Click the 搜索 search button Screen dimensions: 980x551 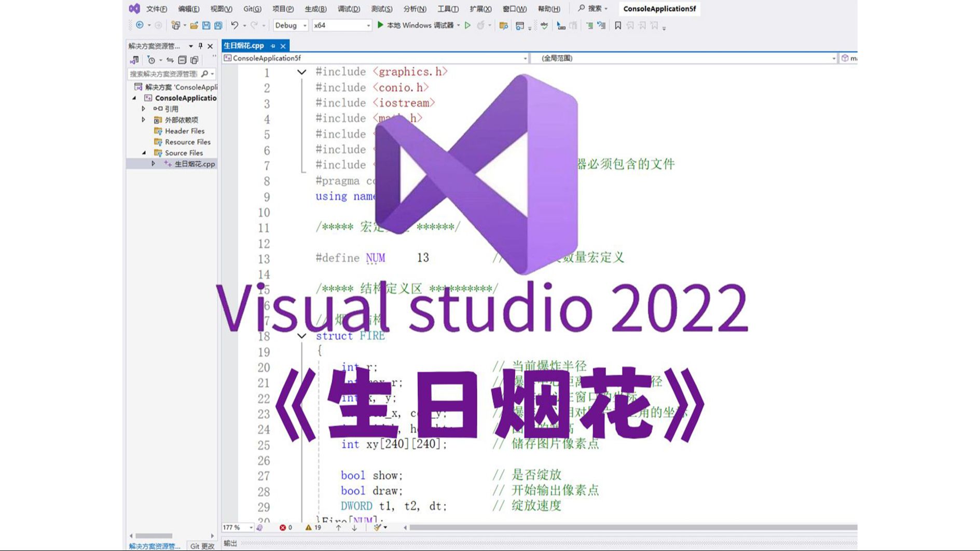[x=592, y=8]
